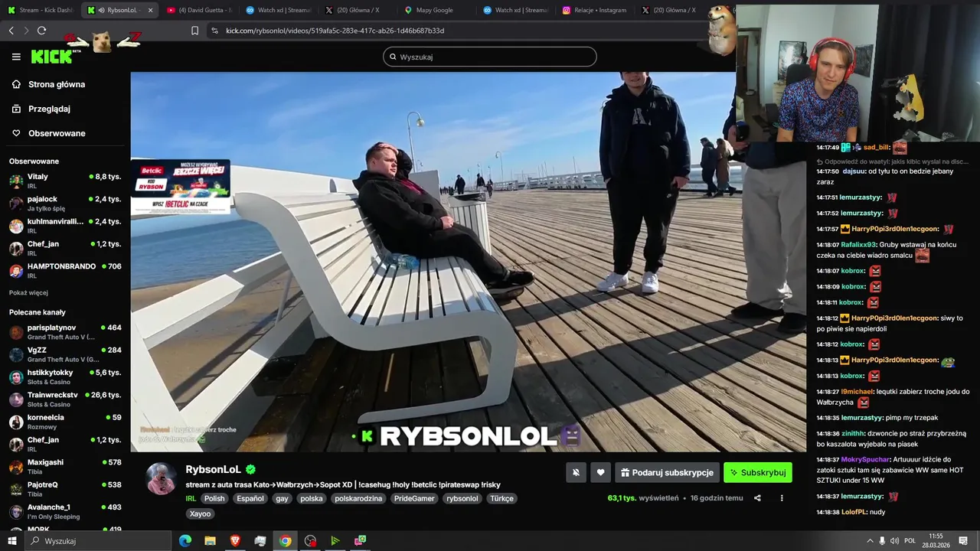Open Chrome from the taskbar

pos(285,541)
